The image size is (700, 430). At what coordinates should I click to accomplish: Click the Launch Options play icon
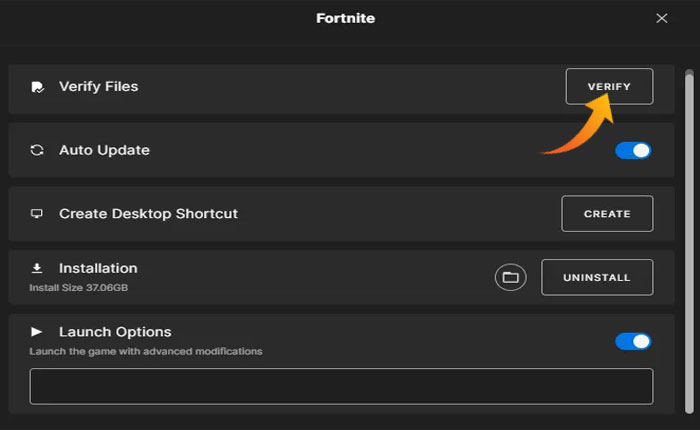pyautogui.click(x=37, y=331)
